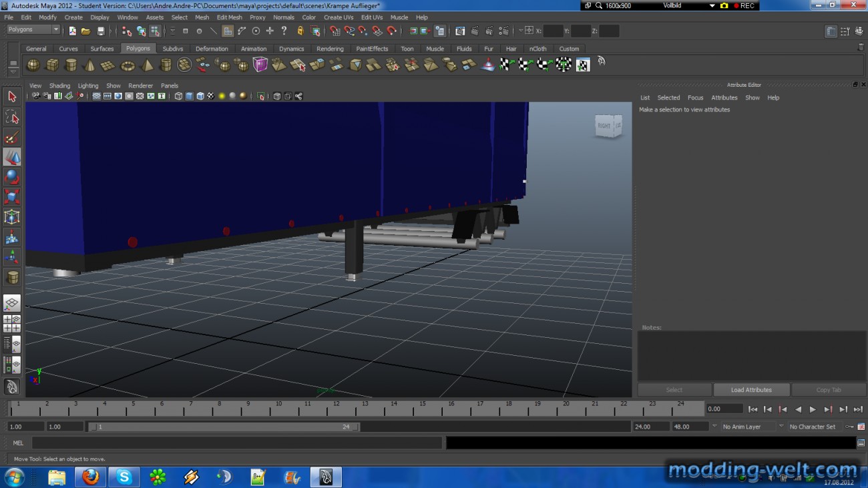Activate the Show Manipulator tool
This screenshot has height=488, width=868.
point(12,257)
